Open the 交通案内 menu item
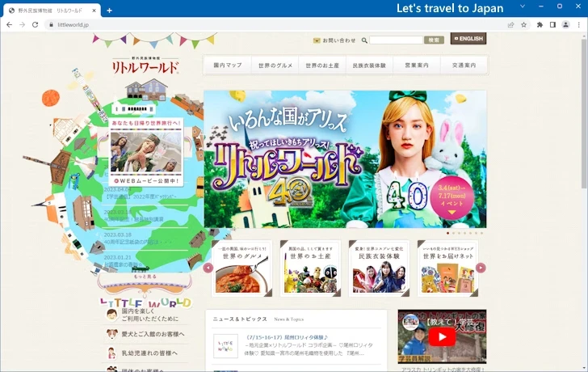 pos(464,66)
